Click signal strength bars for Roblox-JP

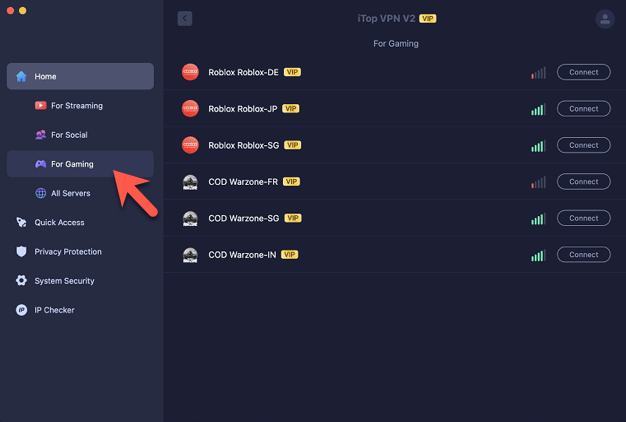538,109
